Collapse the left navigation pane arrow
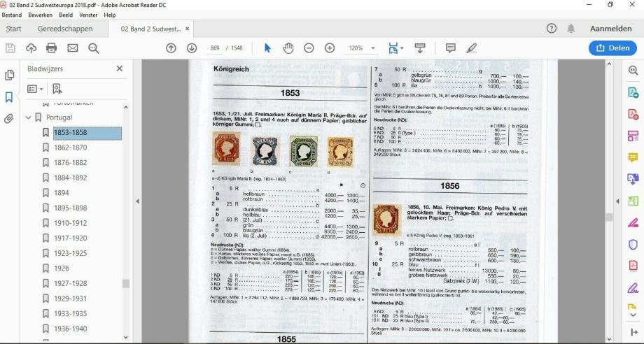 (x=138, y=201)
